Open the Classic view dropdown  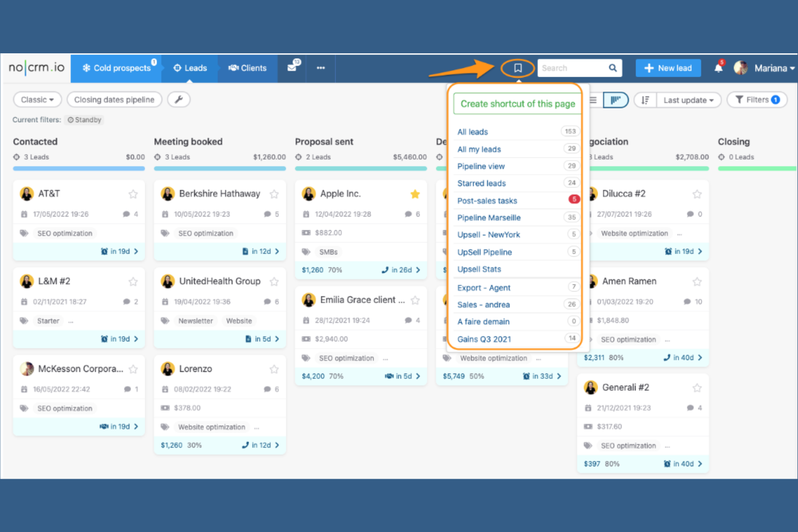37,100
